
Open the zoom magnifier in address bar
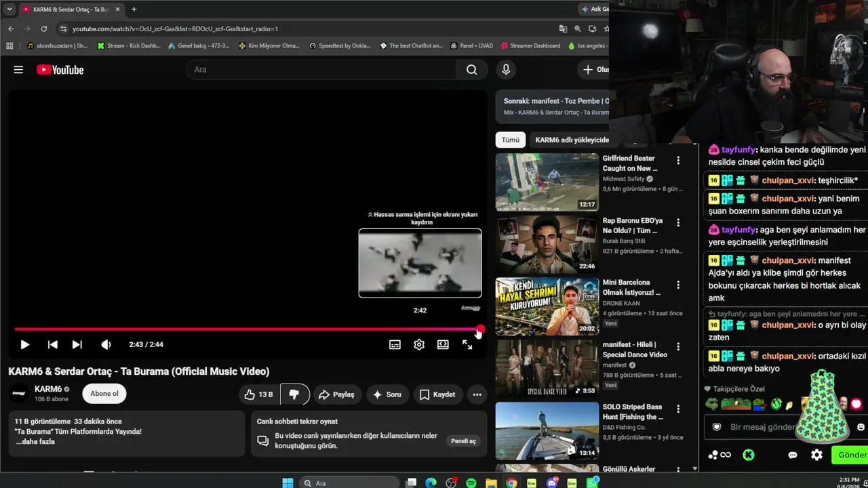pos(578,28)
